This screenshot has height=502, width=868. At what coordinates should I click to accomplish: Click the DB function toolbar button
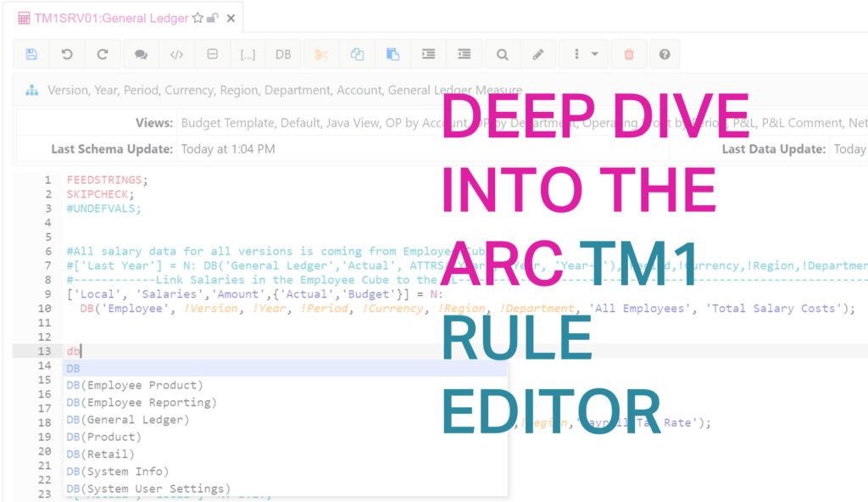pyautogui.click(x=283, y=54)
